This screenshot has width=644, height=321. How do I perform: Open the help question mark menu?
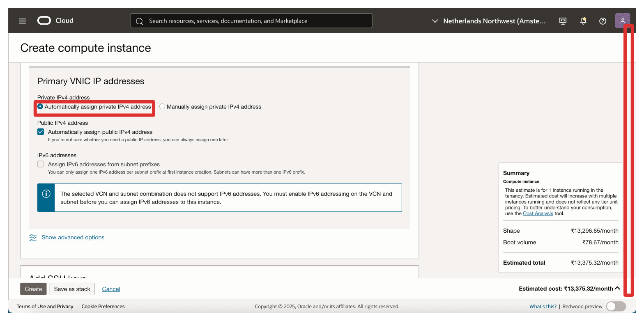(603, 21)
